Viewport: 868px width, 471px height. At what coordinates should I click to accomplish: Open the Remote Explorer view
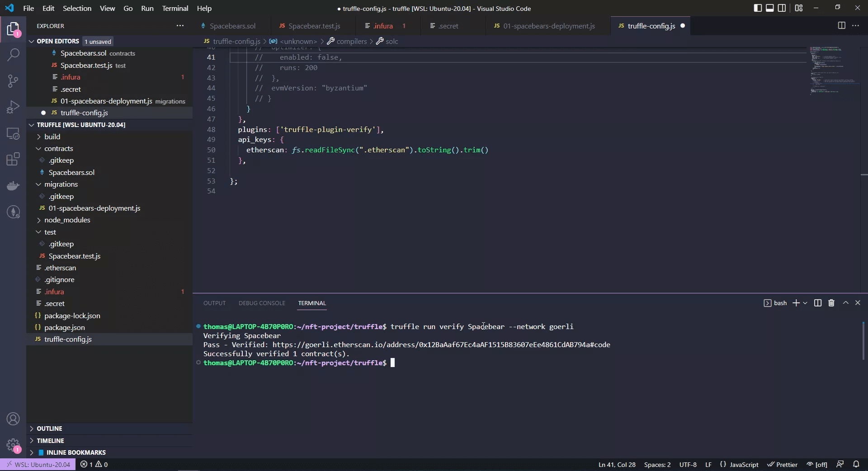click(x=13, y=133)
